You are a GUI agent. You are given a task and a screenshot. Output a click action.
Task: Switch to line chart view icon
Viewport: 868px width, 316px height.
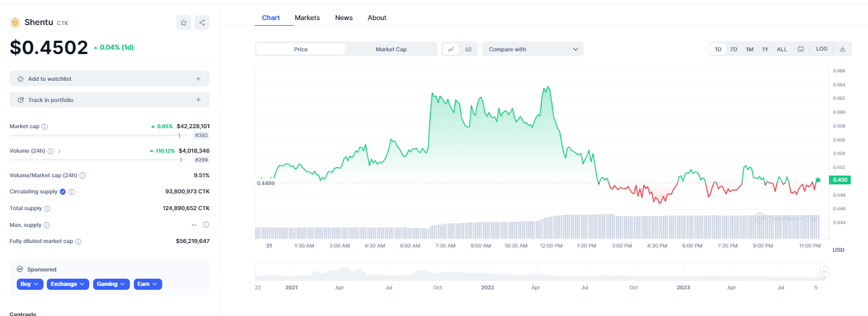[451, 49]
